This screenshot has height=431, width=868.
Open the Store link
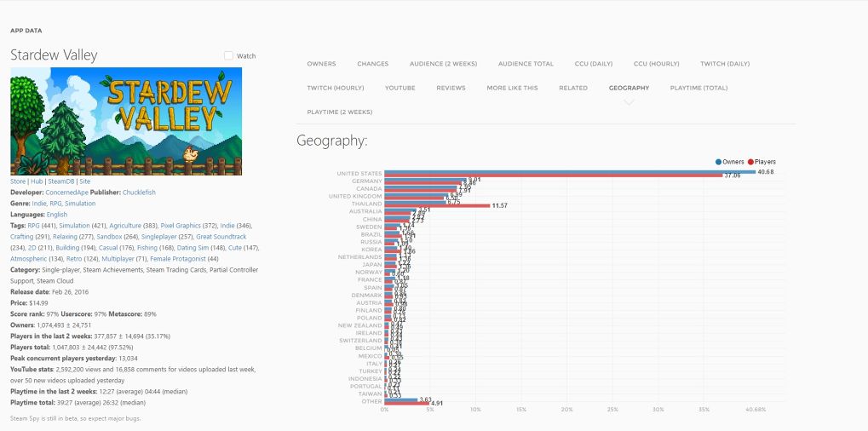point(17,181)
